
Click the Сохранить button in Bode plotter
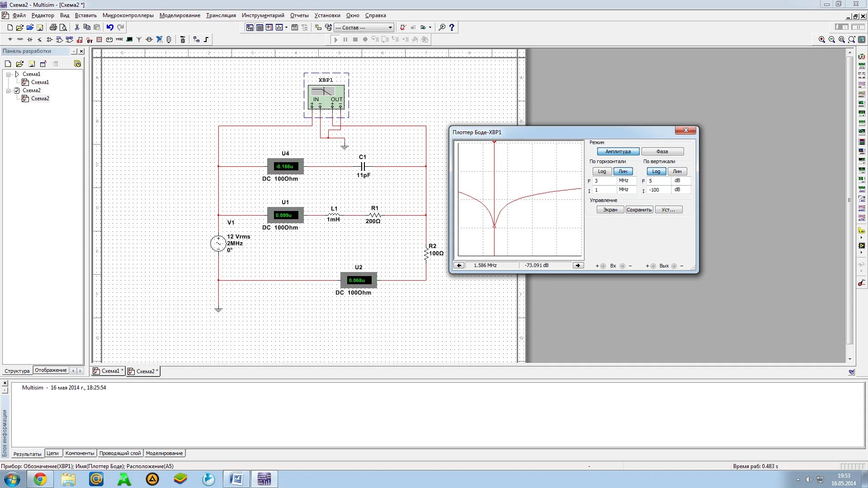(x=639, y=210)
